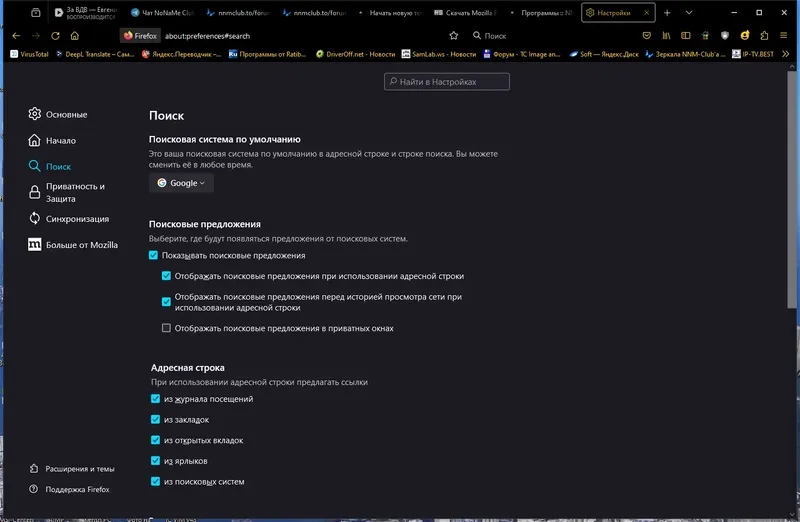Open the Основные settings category
800x522 pixels.
58,114
